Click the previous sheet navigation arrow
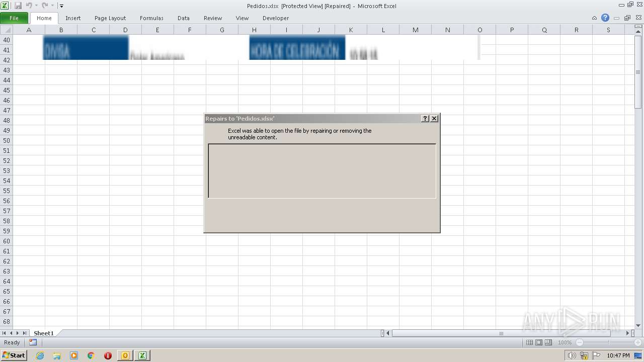Viewport: 644px width, 362px height. 11,333
